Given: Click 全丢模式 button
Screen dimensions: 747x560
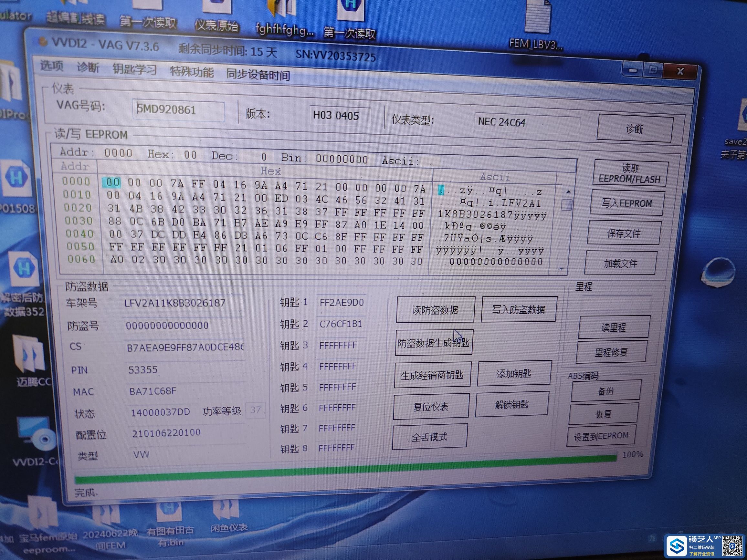Looking at the screenshot, I should pyautogui.click(x=430, y=437).
